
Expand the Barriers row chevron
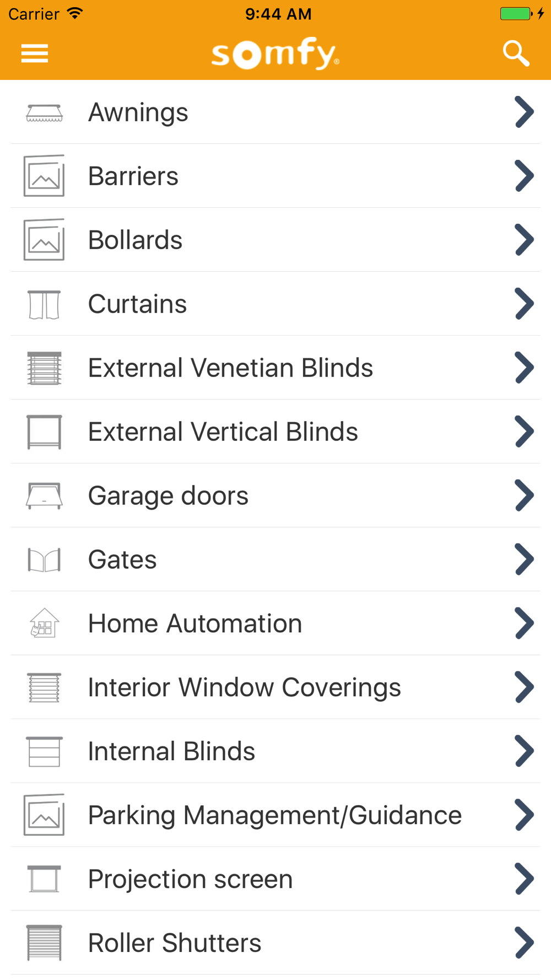click(x=524, y=176)
